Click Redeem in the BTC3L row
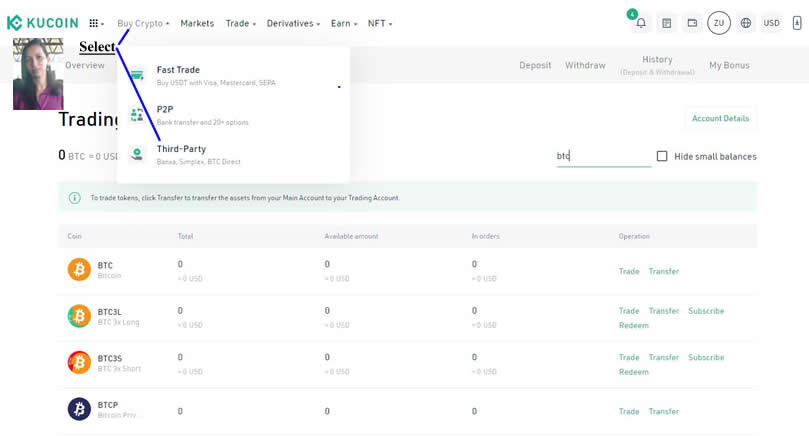 [x=634, y=325]
